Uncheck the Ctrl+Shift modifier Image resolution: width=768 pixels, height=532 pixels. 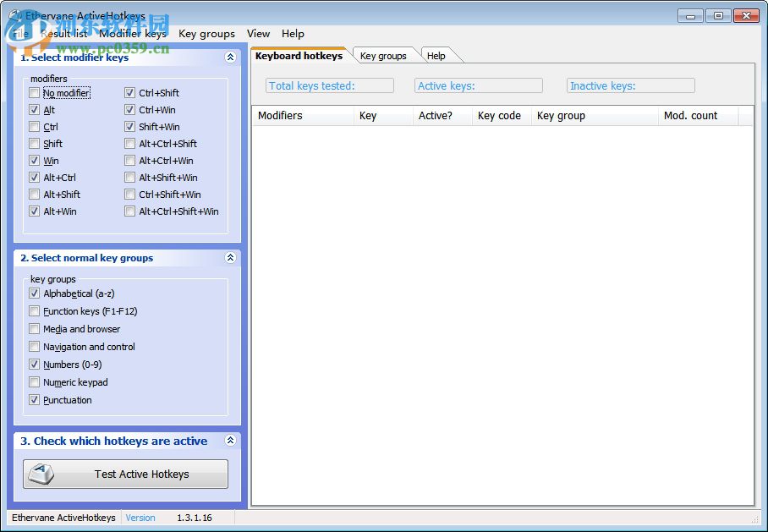(130, 93)
